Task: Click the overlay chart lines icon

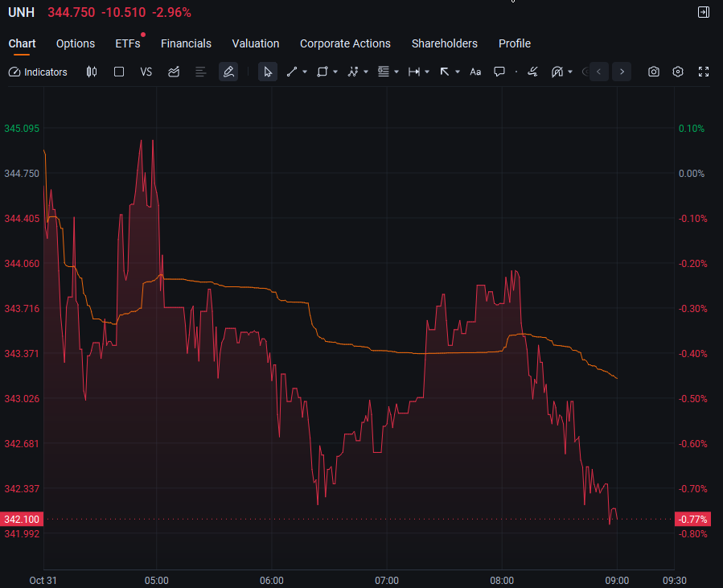Action: (174, 72)
